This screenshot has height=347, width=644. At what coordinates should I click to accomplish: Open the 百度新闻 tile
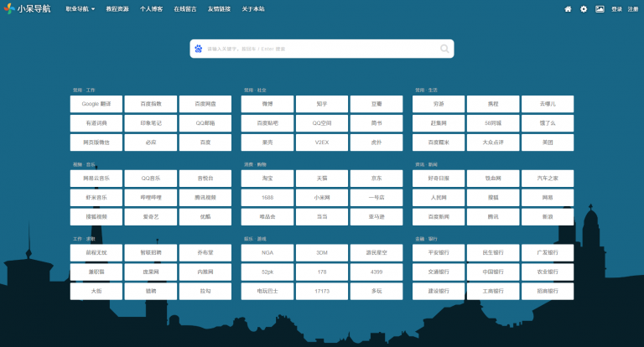coord(439,217)
